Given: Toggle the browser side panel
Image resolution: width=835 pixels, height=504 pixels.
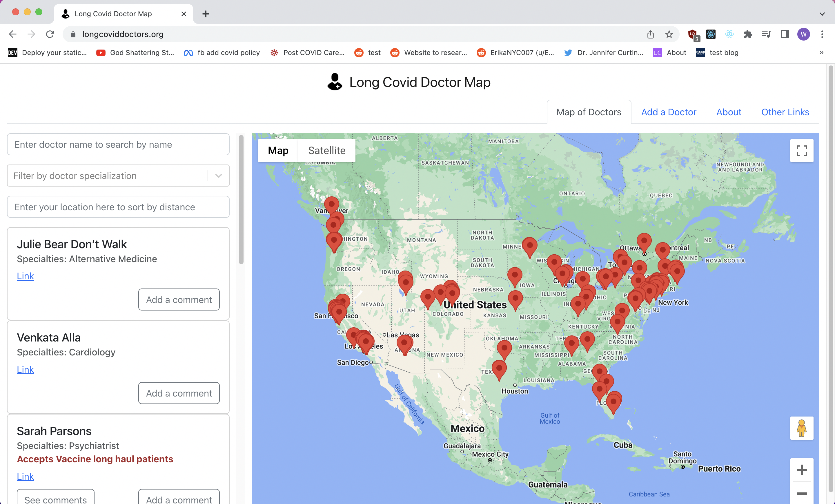Looking at the screenshot, I should click(785, 34).
